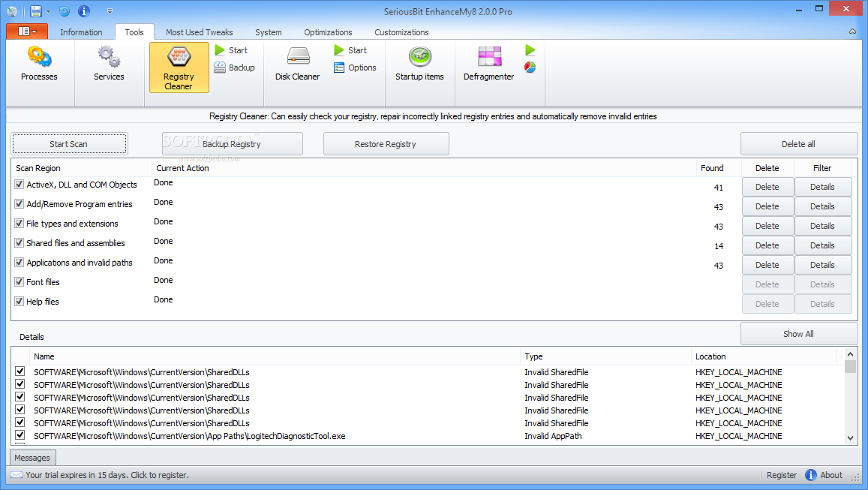Screen dimensions: 868x490
Task: Uncheck ActiveX, DLL and COM Objects
Action: (20, 185)
